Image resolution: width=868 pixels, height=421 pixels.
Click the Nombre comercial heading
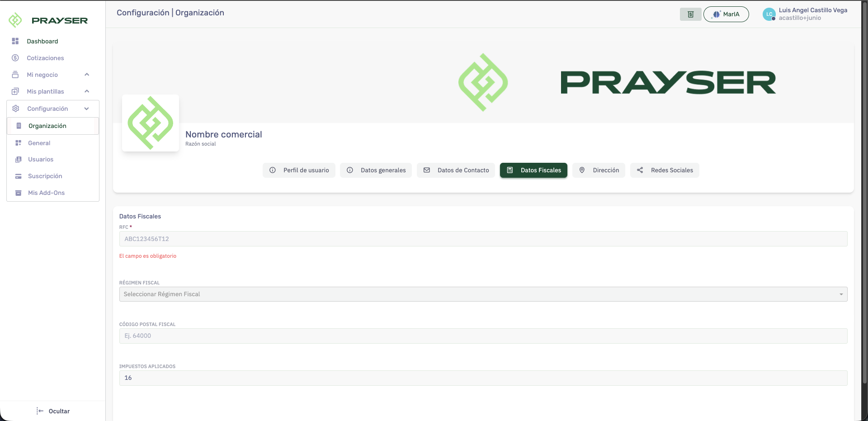(x=224, y=134)
